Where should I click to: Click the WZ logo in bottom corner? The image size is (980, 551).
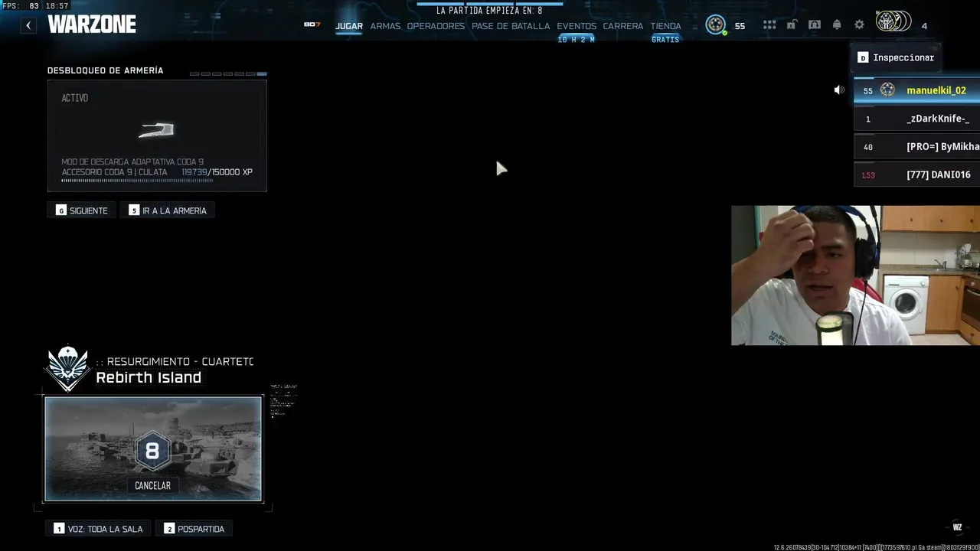[x=957, y=527]
